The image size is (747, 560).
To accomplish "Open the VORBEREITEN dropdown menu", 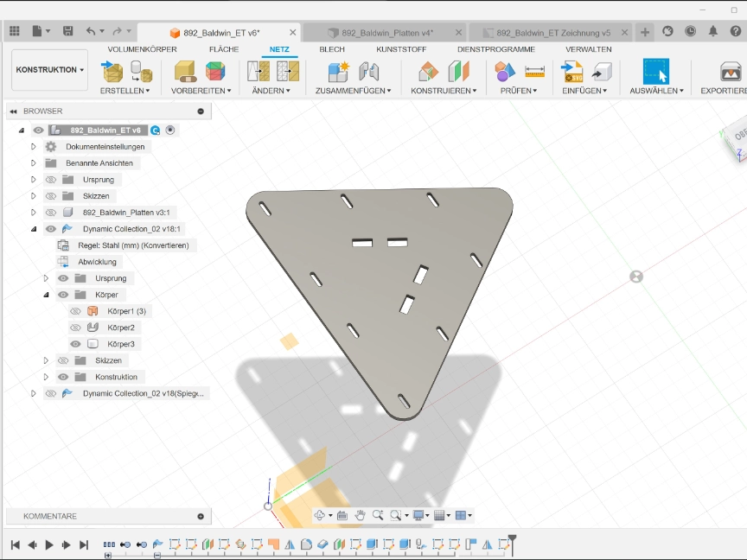I will pyautogui.click(x=201, y=91).
